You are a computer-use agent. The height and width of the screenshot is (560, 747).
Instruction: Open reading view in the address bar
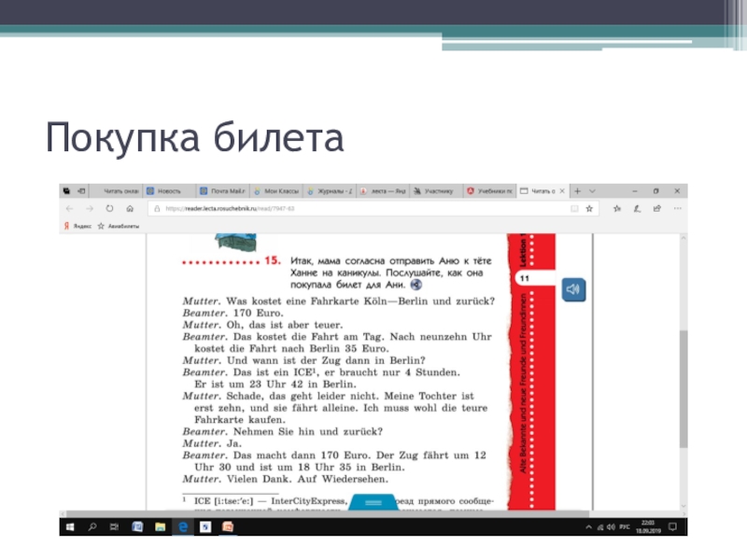573,209
